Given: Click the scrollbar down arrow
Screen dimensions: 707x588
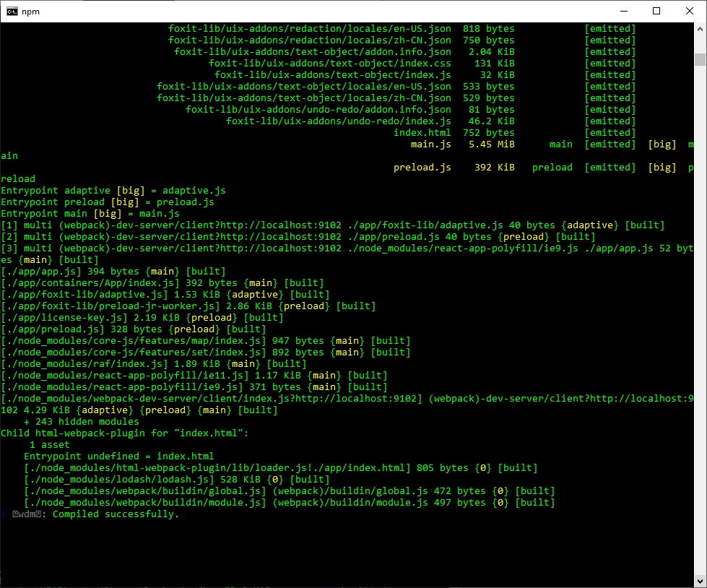Looking at the screenshot, I should (x=700, y=581).
